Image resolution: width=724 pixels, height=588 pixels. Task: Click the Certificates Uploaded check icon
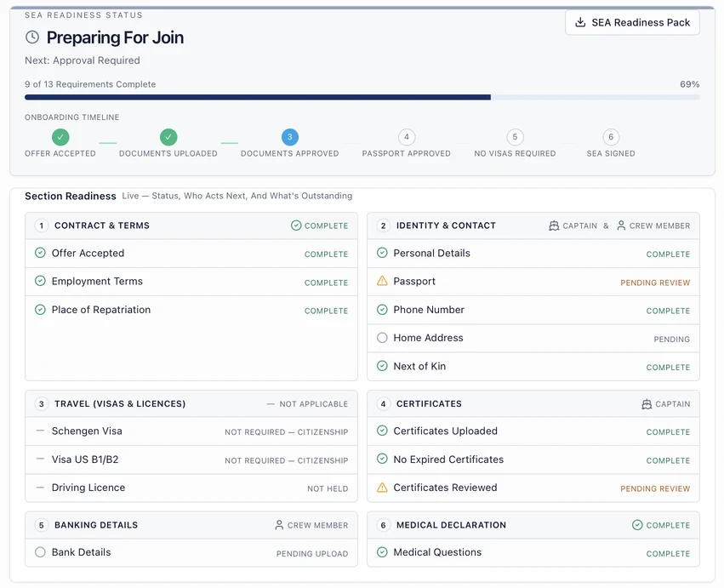pyautogui.click(x=382, y=431)
